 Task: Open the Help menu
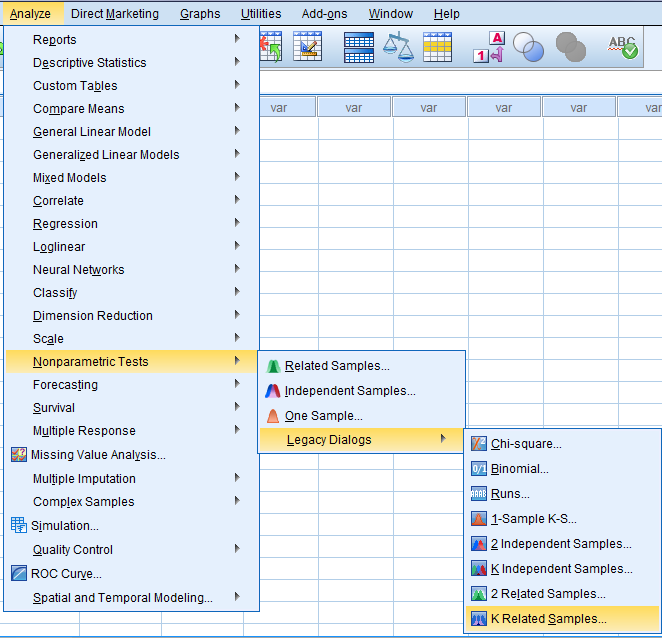(447, 14)
